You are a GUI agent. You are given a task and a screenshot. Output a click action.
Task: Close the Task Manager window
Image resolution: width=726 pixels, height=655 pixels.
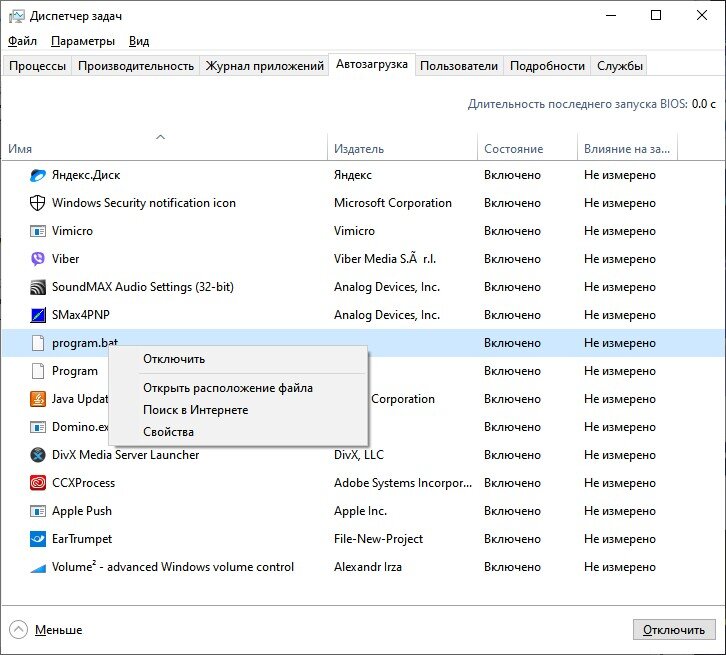pyautogui.click(x=701, y=15)
